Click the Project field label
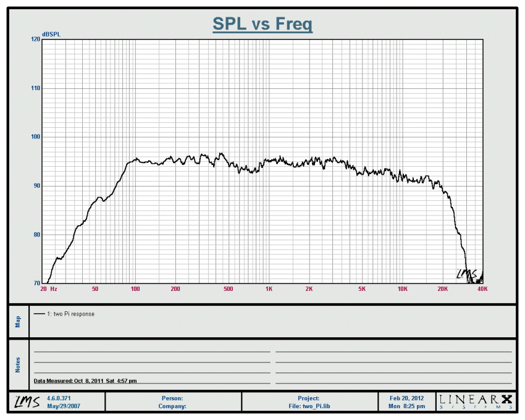Screen dimensions: 525x420 click(309, 398)
